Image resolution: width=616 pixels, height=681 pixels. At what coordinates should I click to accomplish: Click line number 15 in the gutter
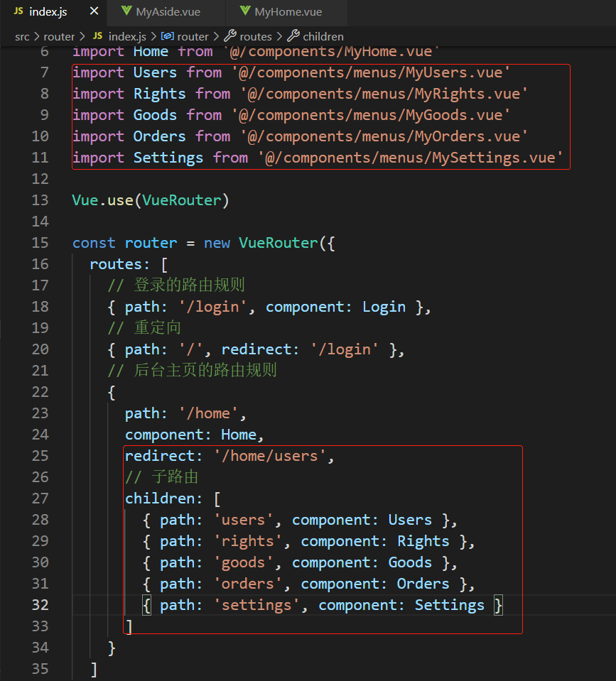coord(40,243)
